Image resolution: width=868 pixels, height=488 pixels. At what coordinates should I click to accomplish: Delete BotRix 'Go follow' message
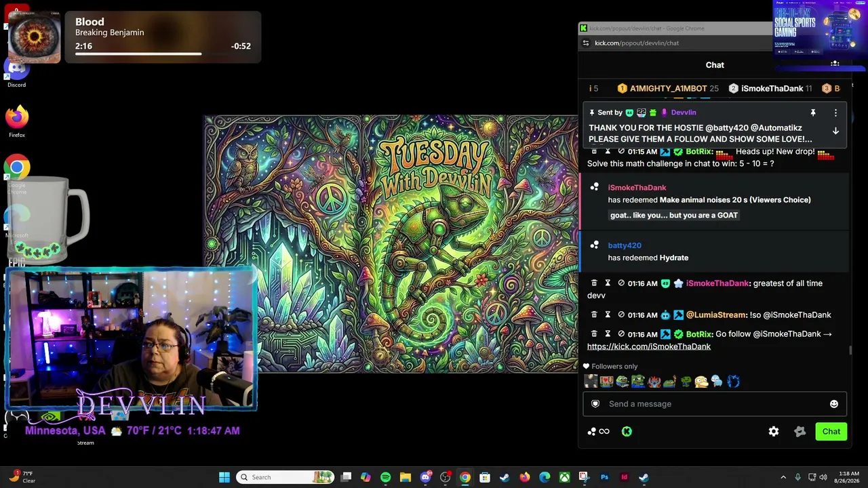point(594,333)
